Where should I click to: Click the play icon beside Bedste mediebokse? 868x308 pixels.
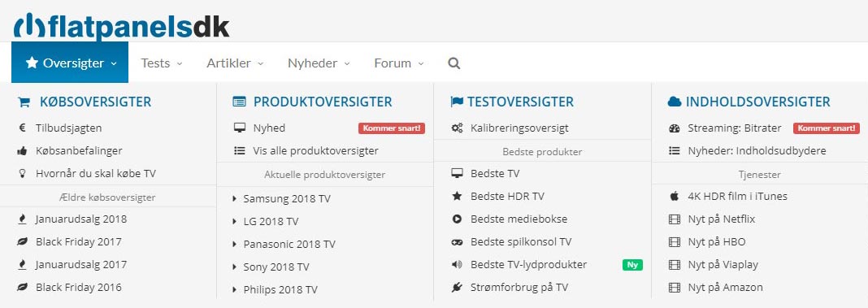point(457,219)
